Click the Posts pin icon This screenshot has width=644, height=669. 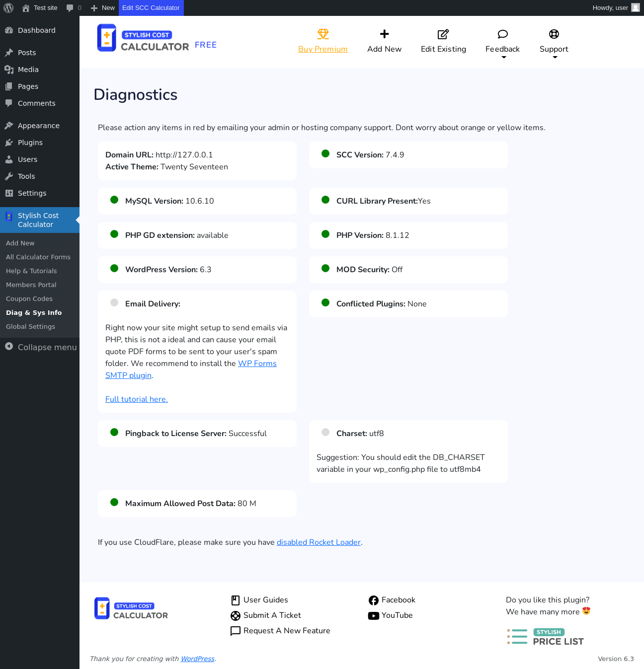9,53
